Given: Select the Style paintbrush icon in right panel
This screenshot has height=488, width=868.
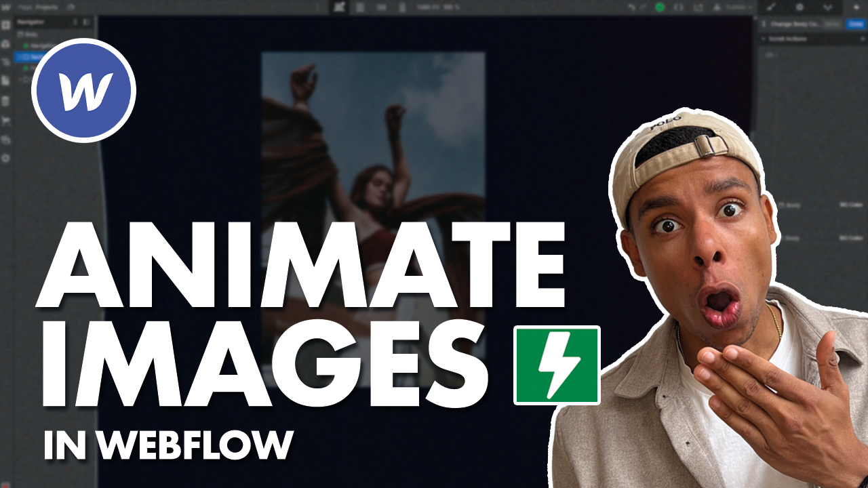Looking at the screenshot, I should pyautogui.click(x=772, y=7).
